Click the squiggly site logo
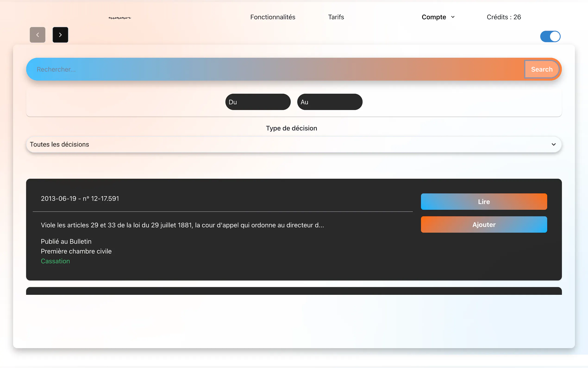 pos(120,18)
